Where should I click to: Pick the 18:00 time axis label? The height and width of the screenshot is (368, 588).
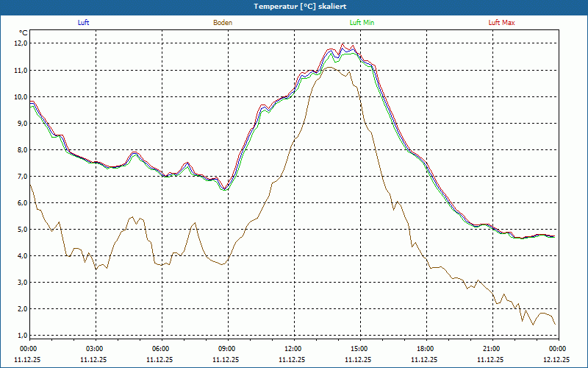(x=426, y=349)
